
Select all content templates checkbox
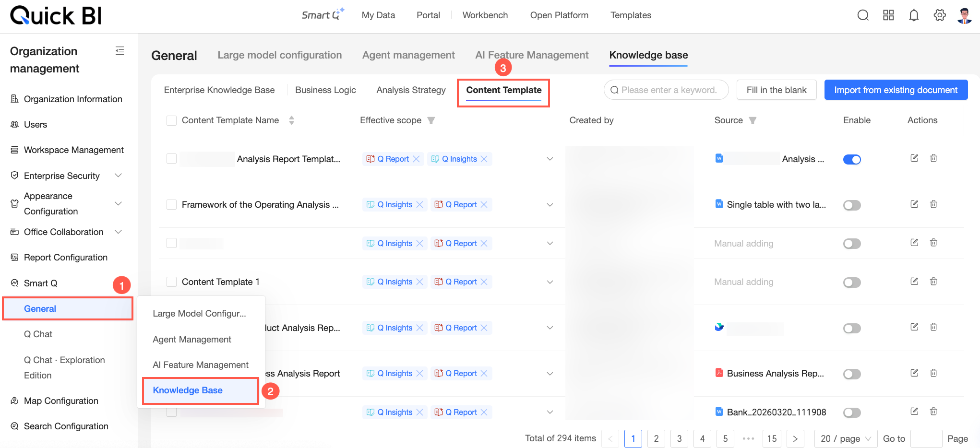(171, 120)
